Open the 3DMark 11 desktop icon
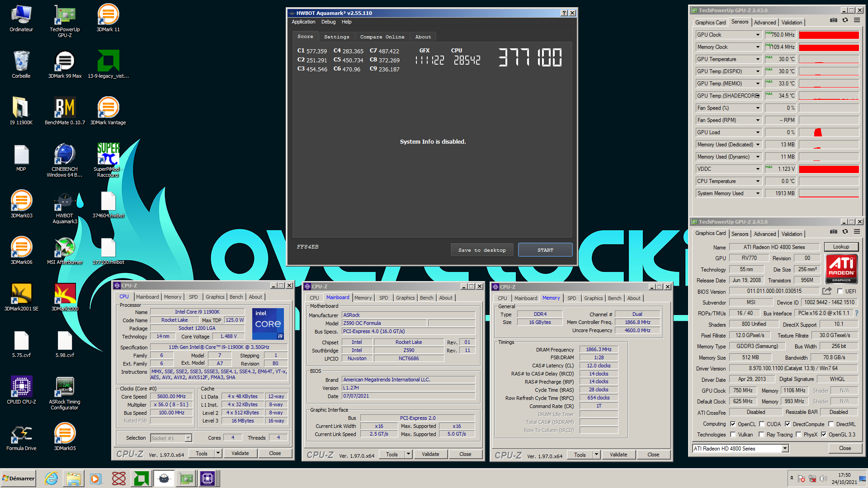868x488 pixels. point(108,18)
